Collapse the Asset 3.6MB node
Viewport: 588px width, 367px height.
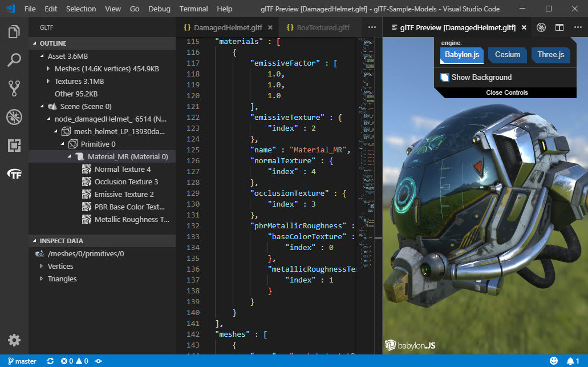click(x=42, y=57)
